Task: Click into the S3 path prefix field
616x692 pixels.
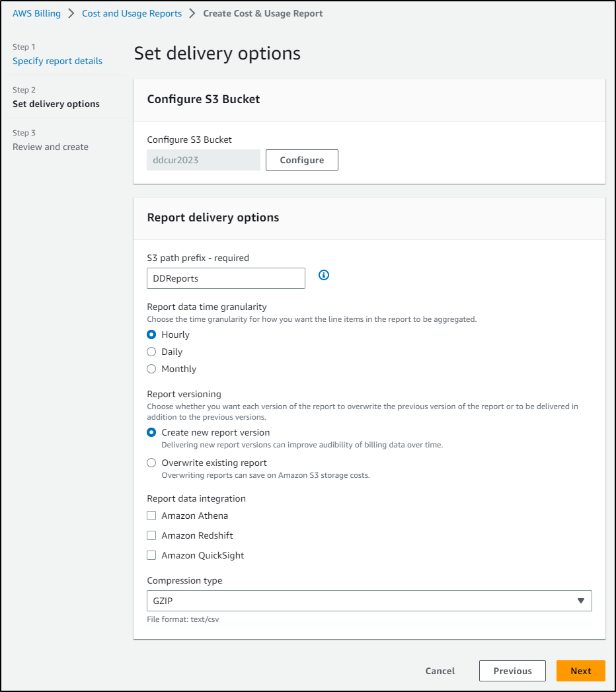Action: (226, 278)
